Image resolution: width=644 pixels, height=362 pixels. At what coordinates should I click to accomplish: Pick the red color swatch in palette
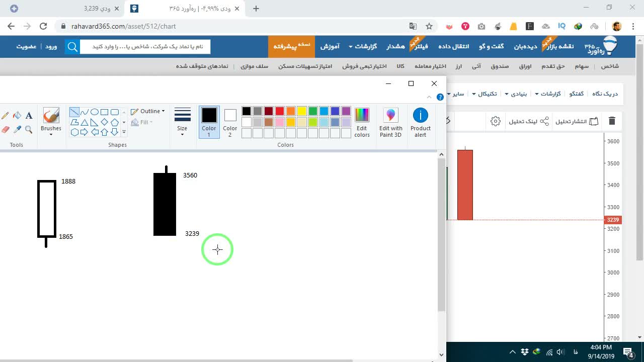pos(280,111)
